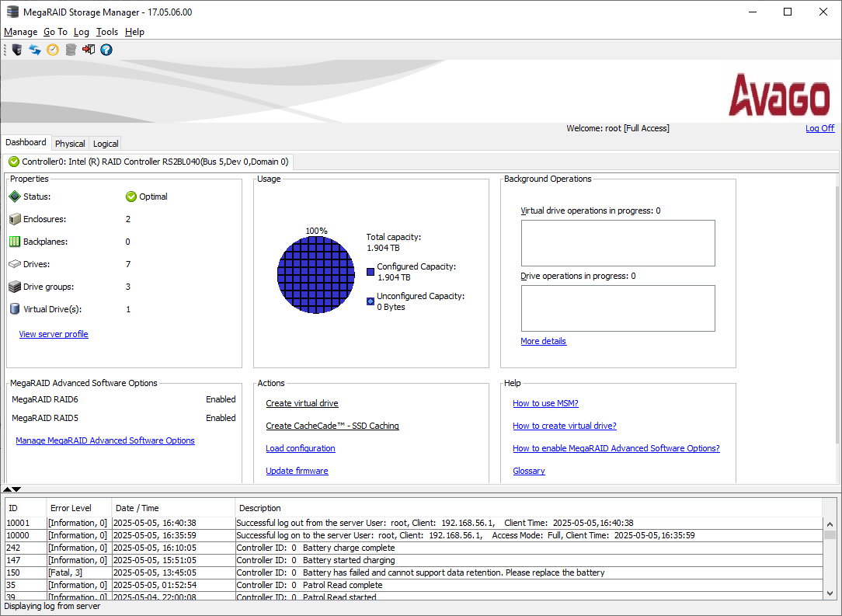Click the 'Displaying log from server' status text
842x616 pixels.
click(52, 607)
